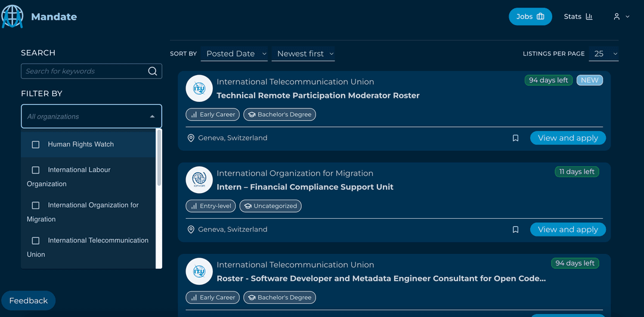This screenshot has height=317, width=644.
Task: Click the NEW badge
Action: pos(589,80)
